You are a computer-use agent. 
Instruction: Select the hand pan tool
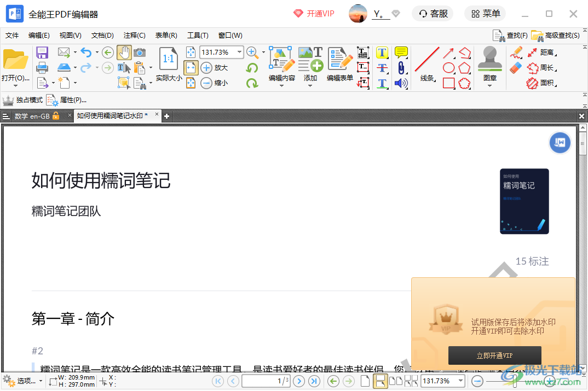(124, 52)
